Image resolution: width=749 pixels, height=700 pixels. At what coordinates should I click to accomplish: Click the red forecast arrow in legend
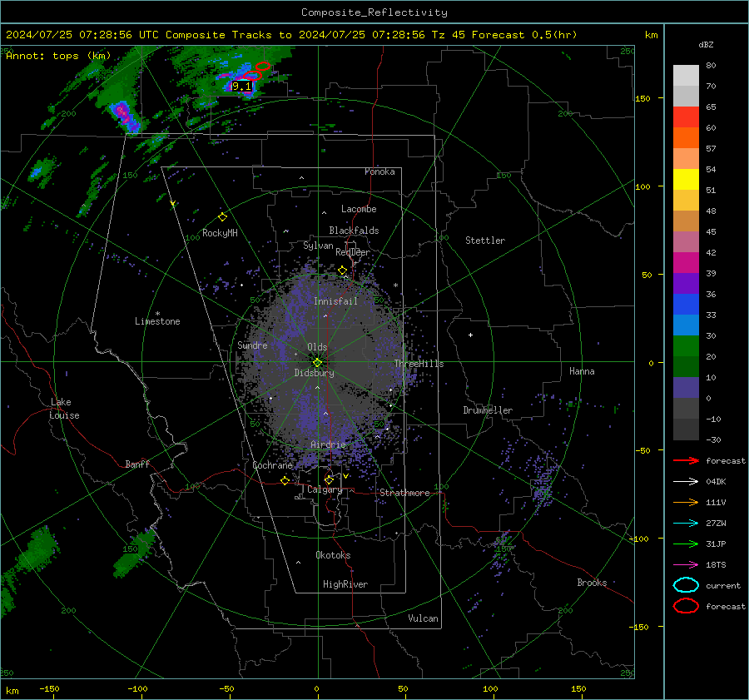point(686,460)
